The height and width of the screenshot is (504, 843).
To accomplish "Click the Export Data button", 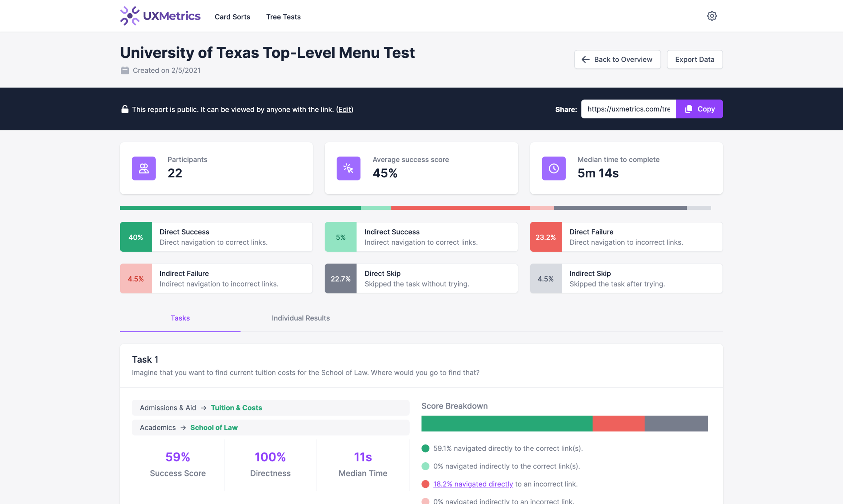I will 695,59.
